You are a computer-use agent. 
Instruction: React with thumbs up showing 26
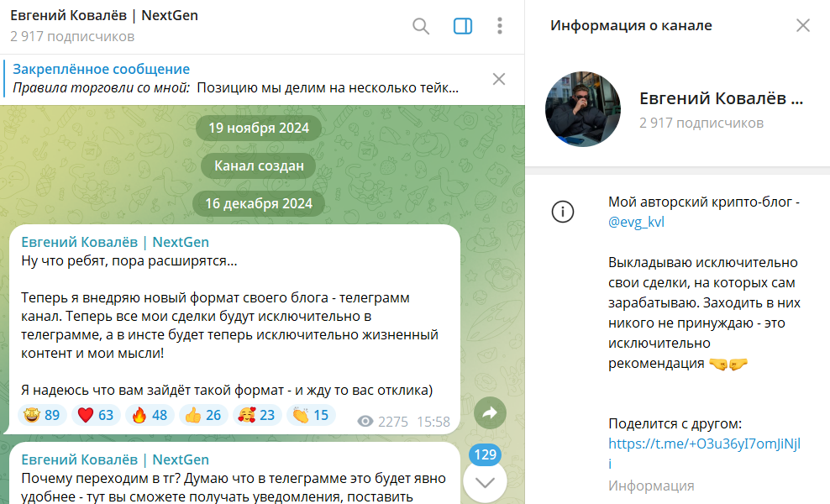(203, 415)
